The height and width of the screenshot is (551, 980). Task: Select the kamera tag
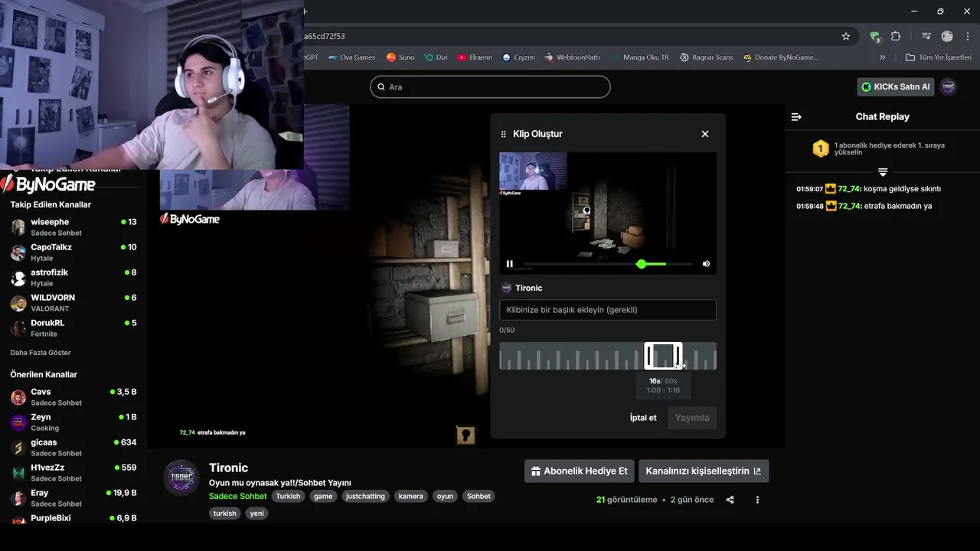(x=411, y=496)
